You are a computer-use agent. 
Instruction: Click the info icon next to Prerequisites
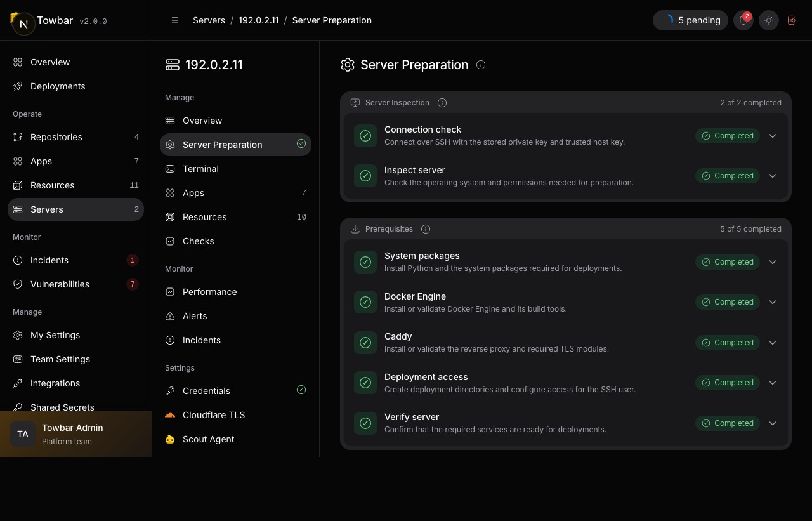[426, 229]
